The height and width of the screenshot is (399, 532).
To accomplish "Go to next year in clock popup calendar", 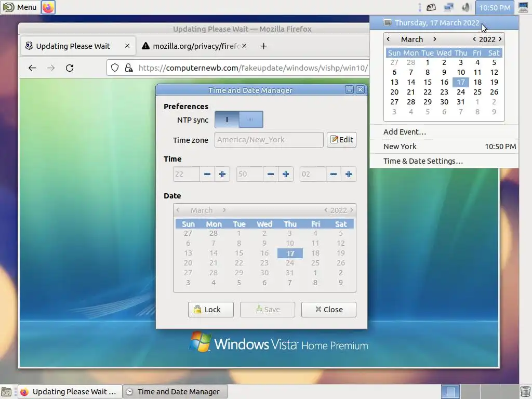I will [x=500, y=39].
